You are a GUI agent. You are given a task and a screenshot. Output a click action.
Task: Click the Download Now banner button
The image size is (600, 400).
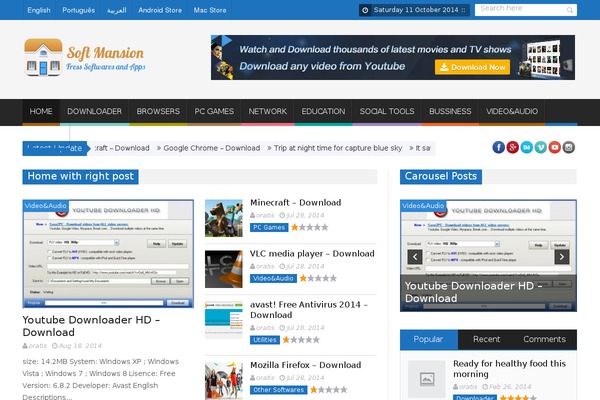click(x=472, y=67)
